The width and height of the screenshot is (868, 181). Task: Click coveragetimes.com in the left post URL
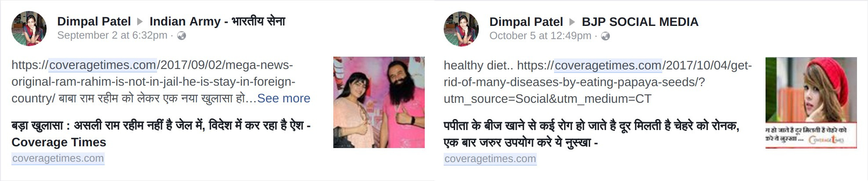pyautogui.click(x=103, y=65)
